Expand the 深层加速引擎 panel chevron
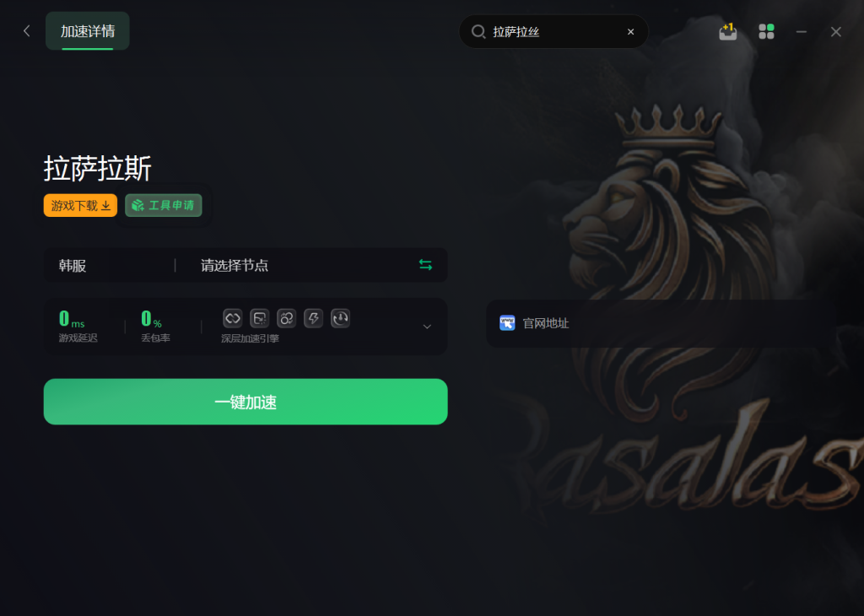Viewport: 864px width, 616px height. [427, 327]
